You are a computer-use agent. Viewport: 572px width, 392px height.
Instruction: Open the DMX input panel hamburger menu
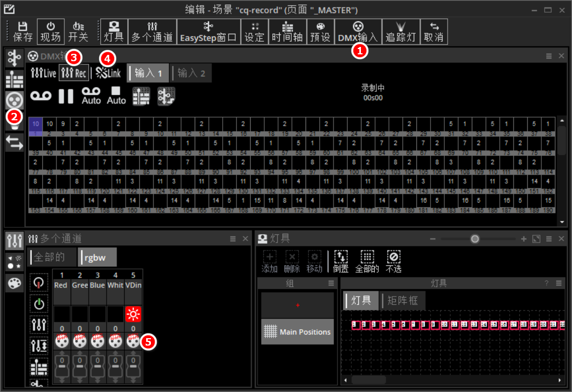(549, 56)
